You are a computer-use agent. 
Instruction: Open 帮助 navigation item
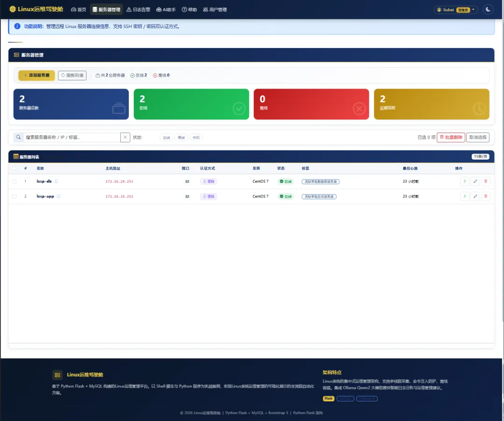pyautogui.click(x=189, y=10)
